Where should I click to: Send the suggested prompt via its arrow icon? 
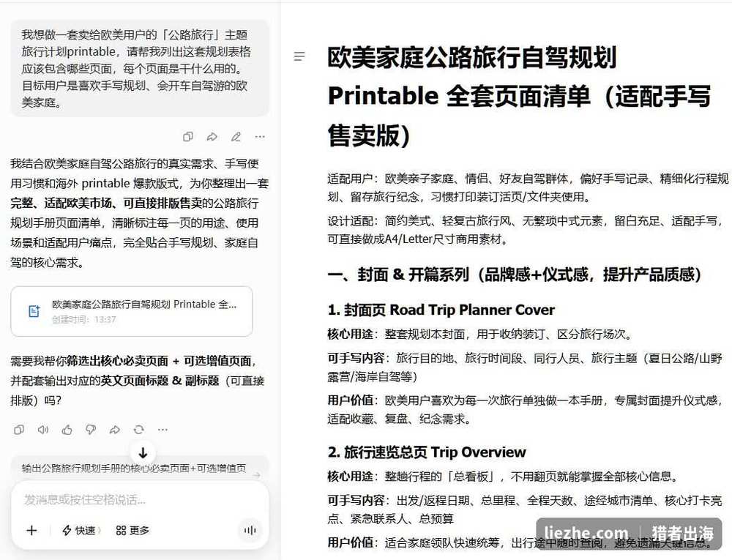pyautogui.click(x=255, y=474)
